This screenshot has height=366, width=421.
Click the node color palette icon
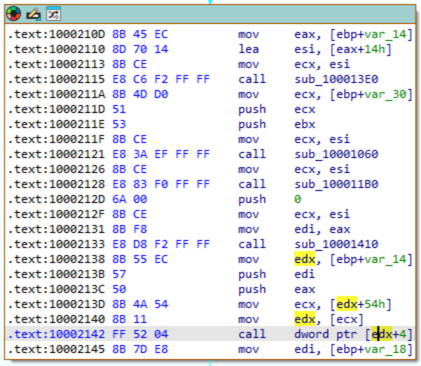14,14
